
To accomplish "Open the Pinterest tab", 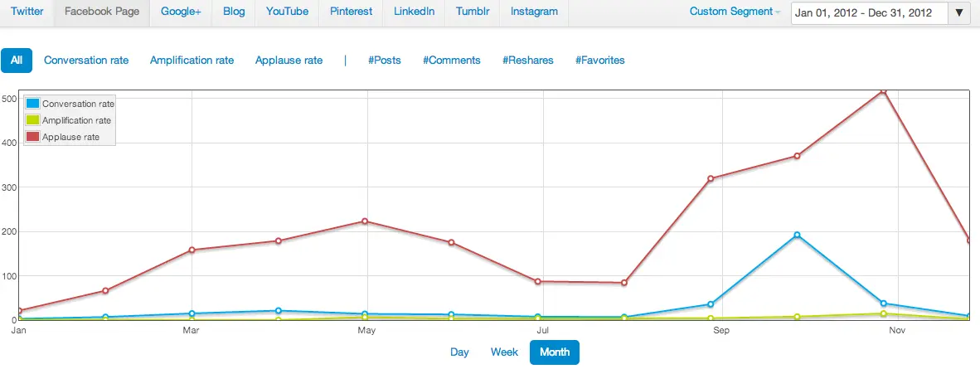I will (x=351, y=12).
